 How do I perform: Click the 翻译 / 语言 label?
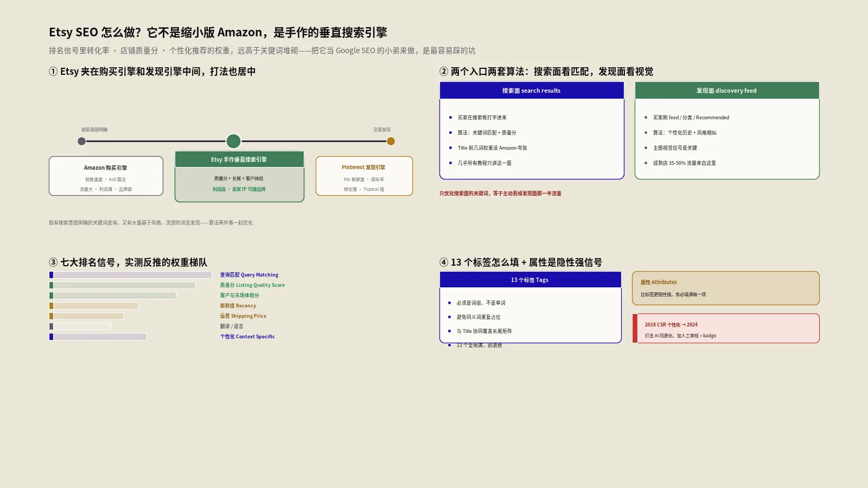point(232,326)
